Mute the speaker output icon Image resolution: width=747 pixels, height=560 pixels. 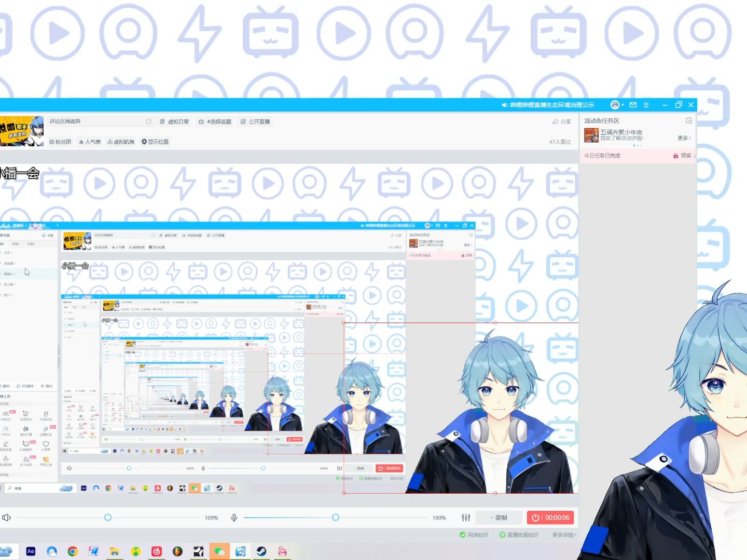click(x=6, y=517)
